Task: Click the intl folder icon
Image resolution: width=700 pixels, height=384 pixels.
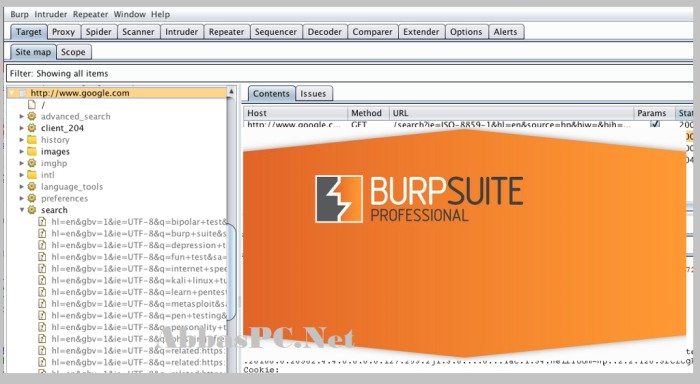Action: click(x=32, y=175)
